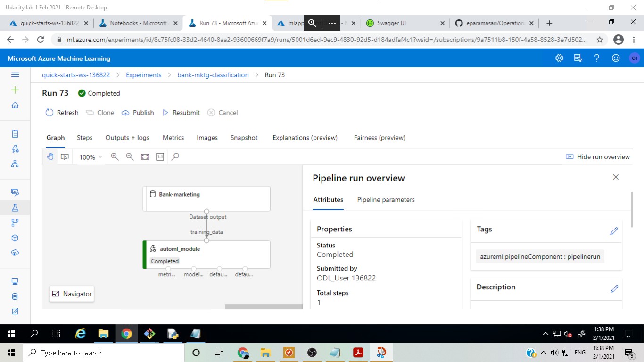Edit Tags using the pencil icon
Screen dimensions: 644x362
click(x=614, y=231)
